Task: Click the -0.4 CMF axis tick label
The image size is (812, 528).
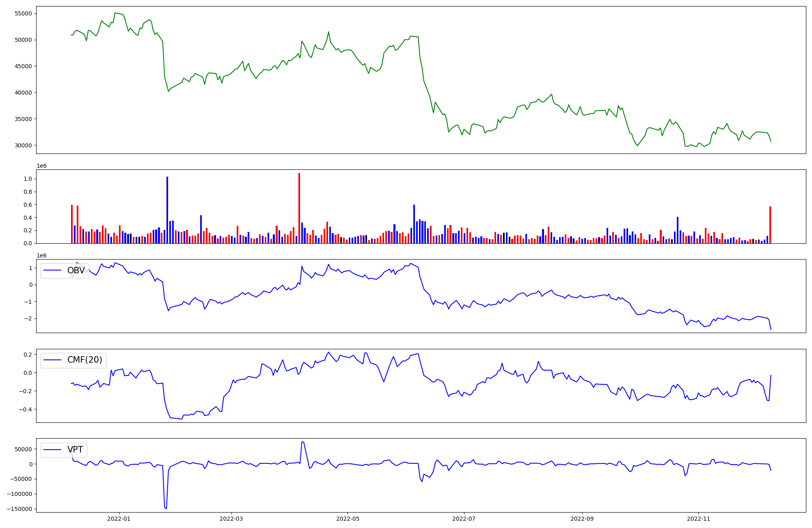Action: point(25,409)
